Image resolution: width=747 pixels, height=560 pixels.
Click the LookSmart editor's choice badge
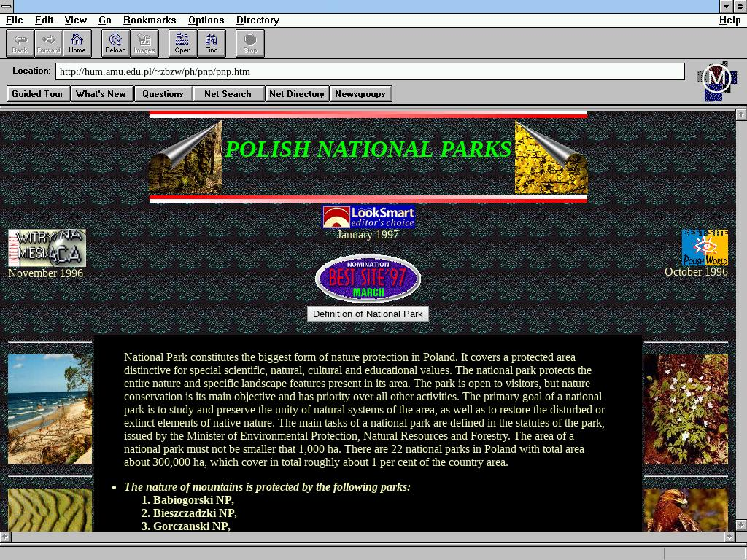tap(368, 217)
